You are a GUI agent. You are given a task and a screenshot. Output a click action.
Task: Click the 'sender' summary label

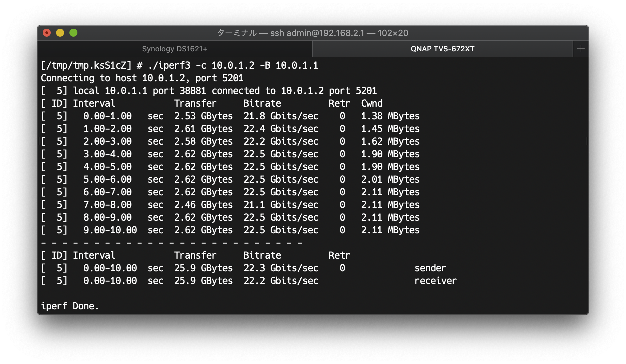430,268
